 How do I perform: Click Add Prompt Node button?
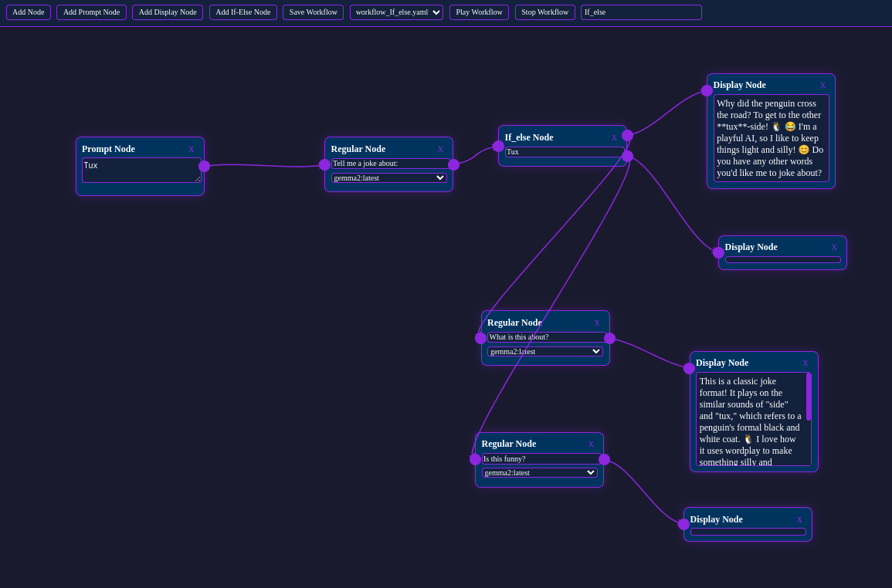point(92,12)
